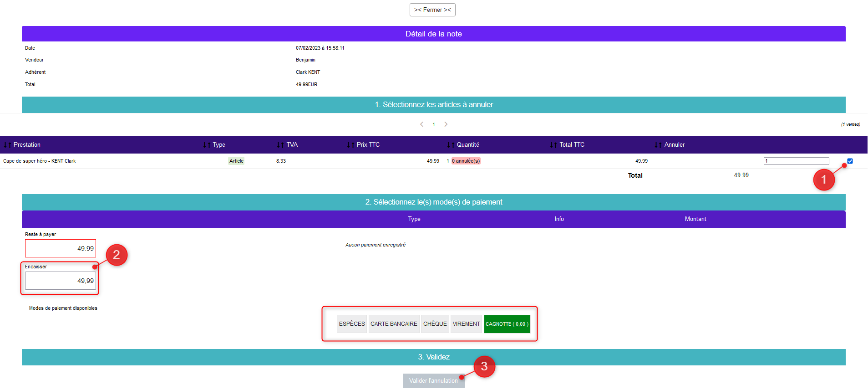Click the 'Aucun paiement enregistré' message
The height and width of the screenshot is (390, 868).
[x=376, y=245]
